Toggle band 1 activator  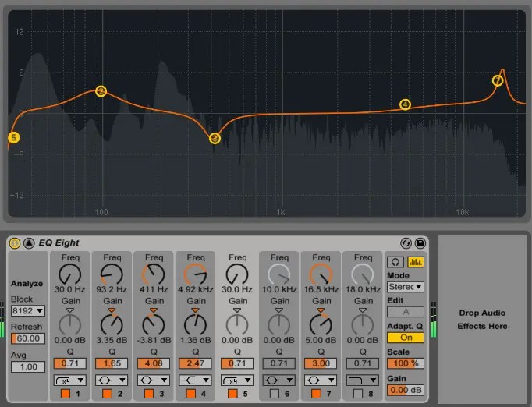pyautogui.click(x=66, y=394)
